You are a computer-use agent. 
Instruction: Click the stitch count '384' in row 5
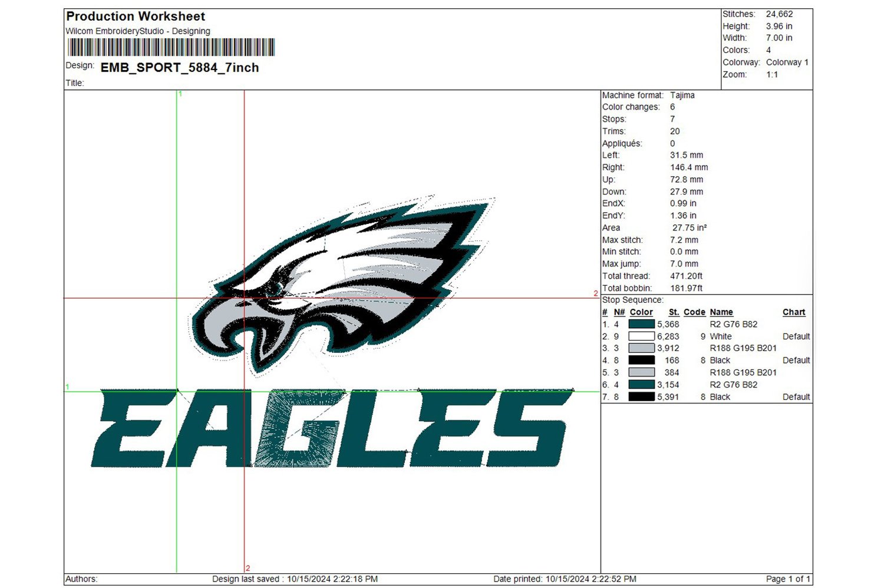(672, 373)
